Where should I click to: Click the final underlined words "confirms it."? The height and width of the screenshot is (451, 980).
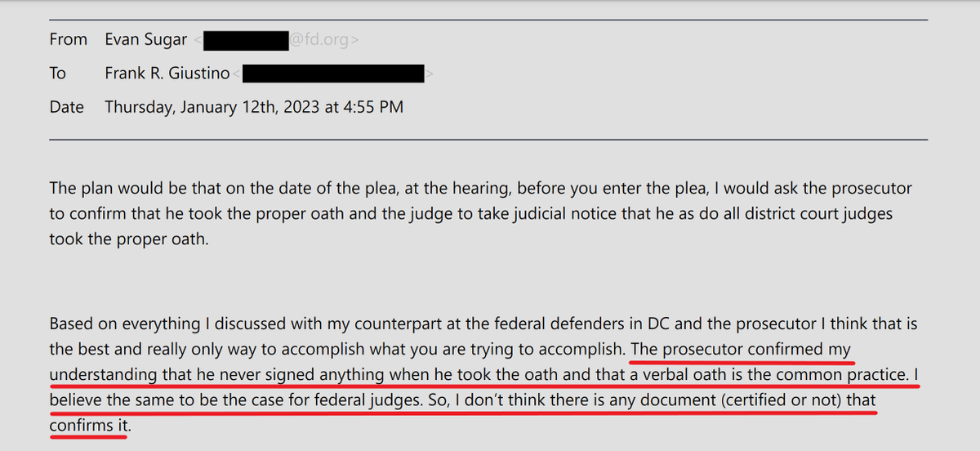pos(89,427)
